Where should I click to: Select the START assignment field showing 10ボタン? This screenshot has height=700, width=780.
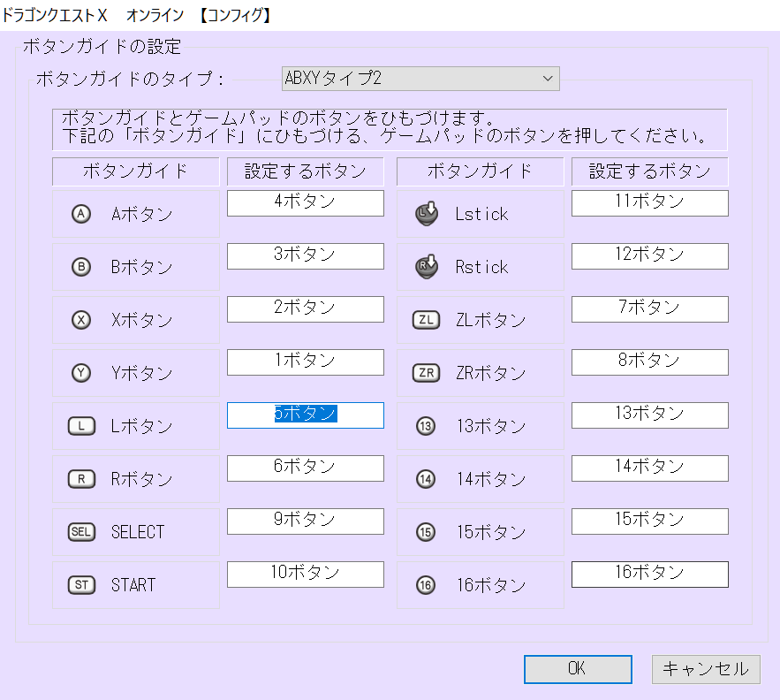(x=306, y=574)
